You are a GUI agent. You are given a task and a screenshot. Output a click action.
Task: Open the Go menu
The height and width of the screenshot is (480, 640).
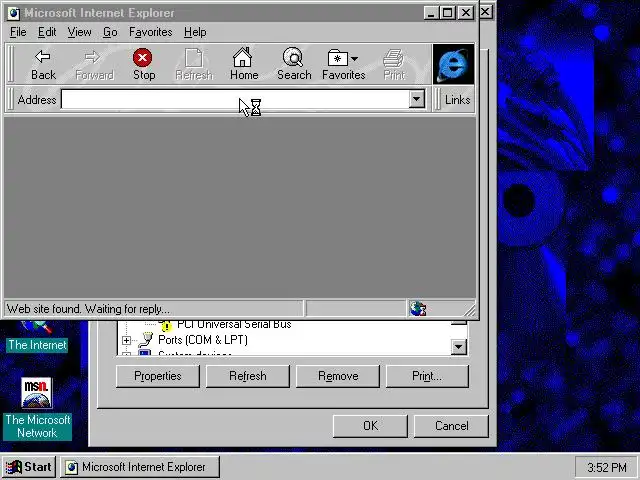pyautogui.click(x=110, y=32)
